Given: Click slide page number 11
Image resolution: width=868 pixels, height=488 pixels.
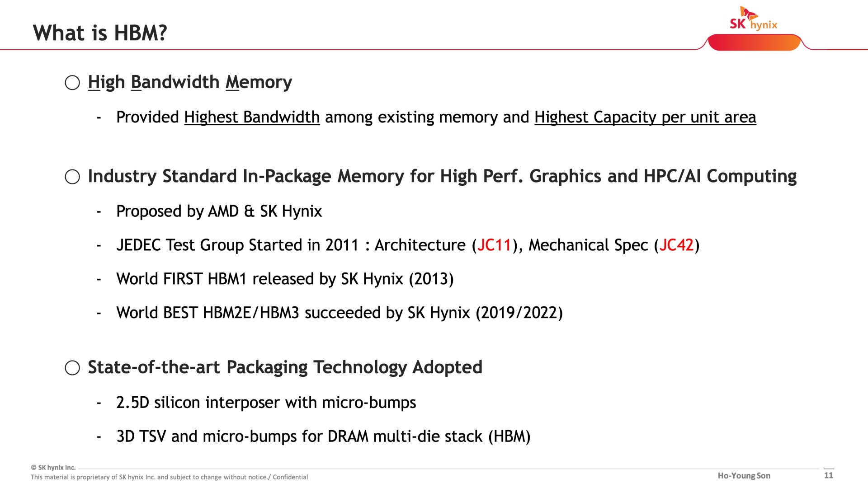Looking at the screenshot, I should coord(829,475).
